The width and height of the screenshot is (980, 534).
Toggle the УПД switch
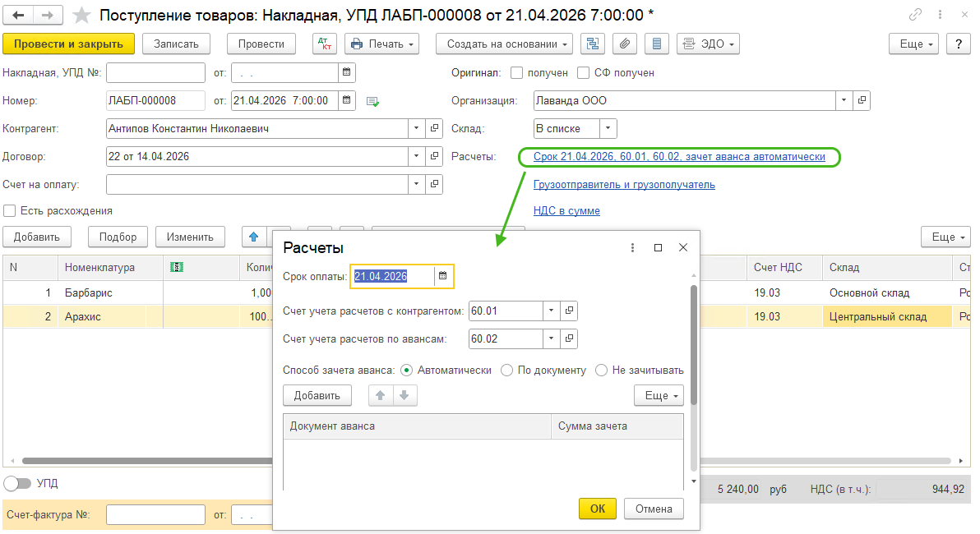(17, 483)
